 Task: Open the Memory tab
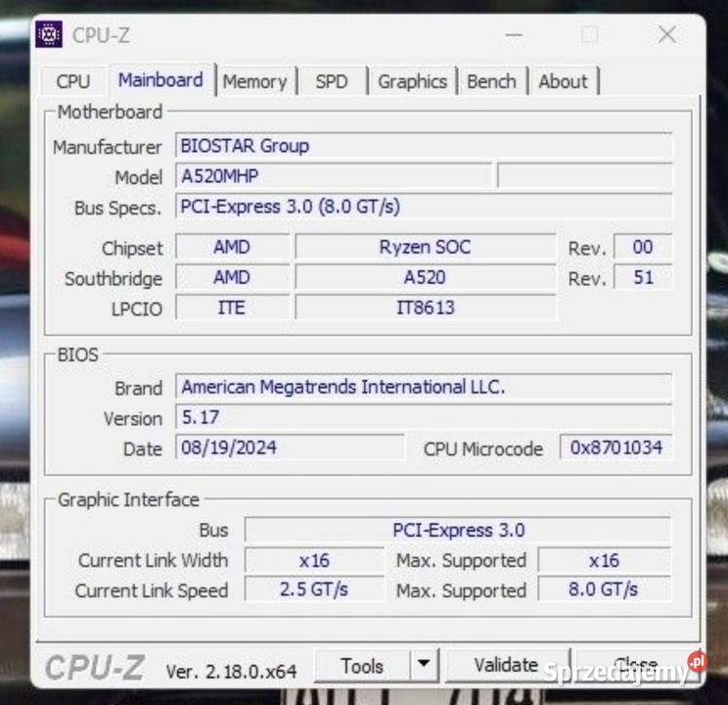(254, 82)
